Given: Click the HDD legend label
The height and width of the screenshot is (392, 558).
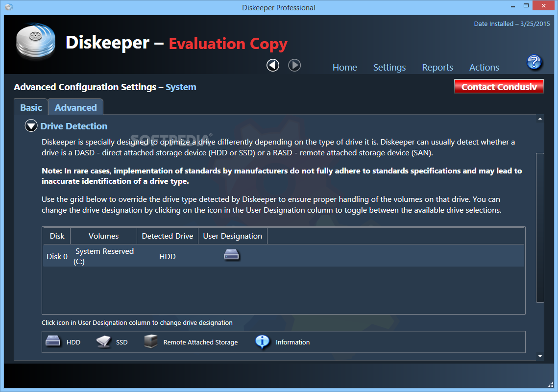Looking at the screenshot, I should pyautogui.click(x=73, y=342).
